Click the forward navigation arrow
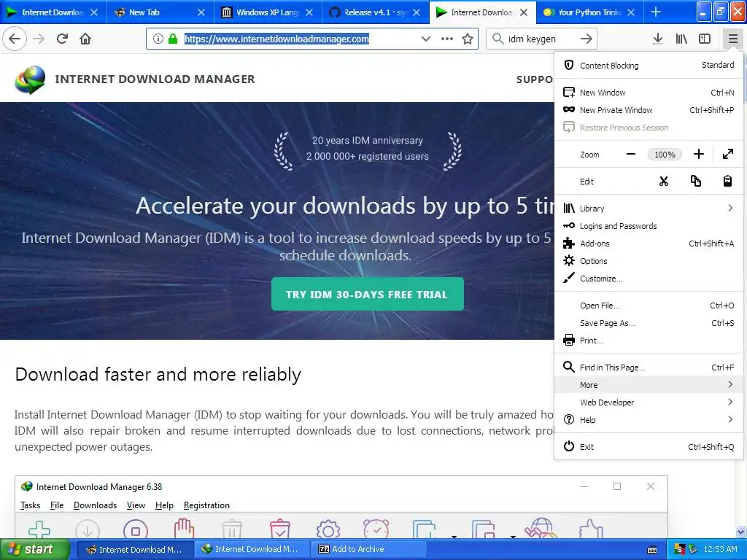This screenshot has height=560, width=747. (x=39, y=39)
